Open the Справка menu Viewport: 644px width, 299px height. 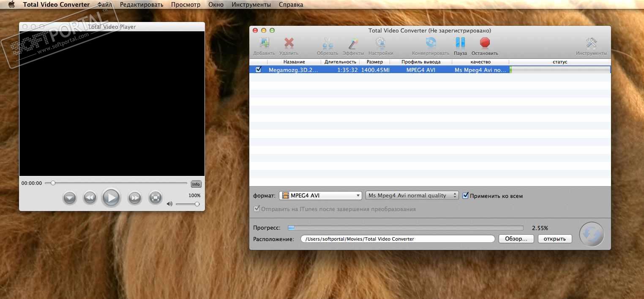pos(291,5)
